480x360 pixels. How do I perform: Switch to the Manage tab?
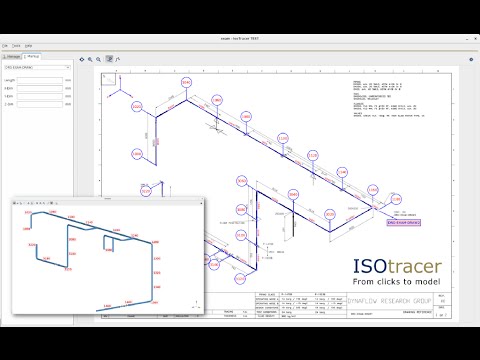pyautogui.click(x=12, y=57)
